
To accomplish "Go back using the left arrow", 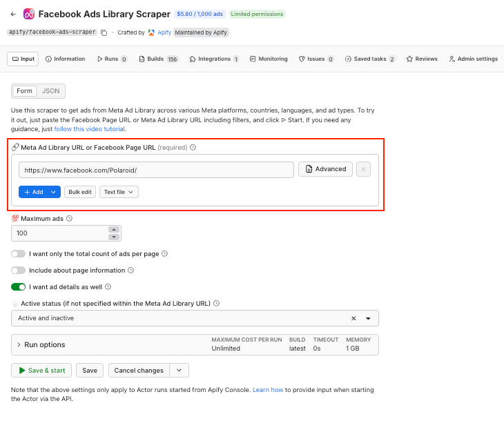I will click(13, 14).
